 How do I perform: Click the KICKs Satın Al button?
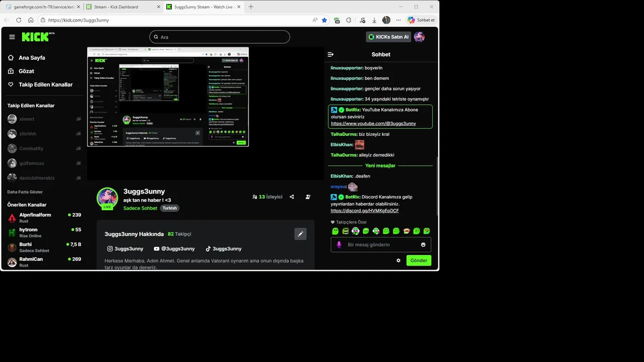click(388, 37)
